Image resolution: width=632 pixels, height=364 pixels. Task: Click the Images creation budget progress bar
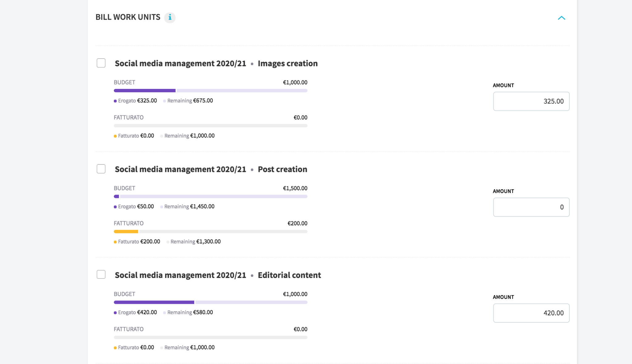pyautogui.click(x=210, y=91)
